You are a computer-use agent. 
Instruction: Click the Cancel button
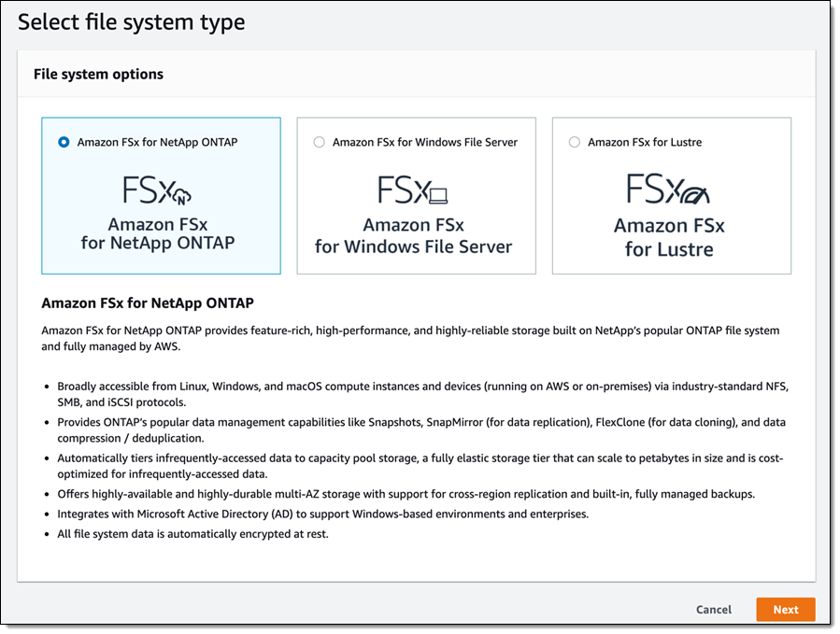pyautogui.click(x=714, y=610)
